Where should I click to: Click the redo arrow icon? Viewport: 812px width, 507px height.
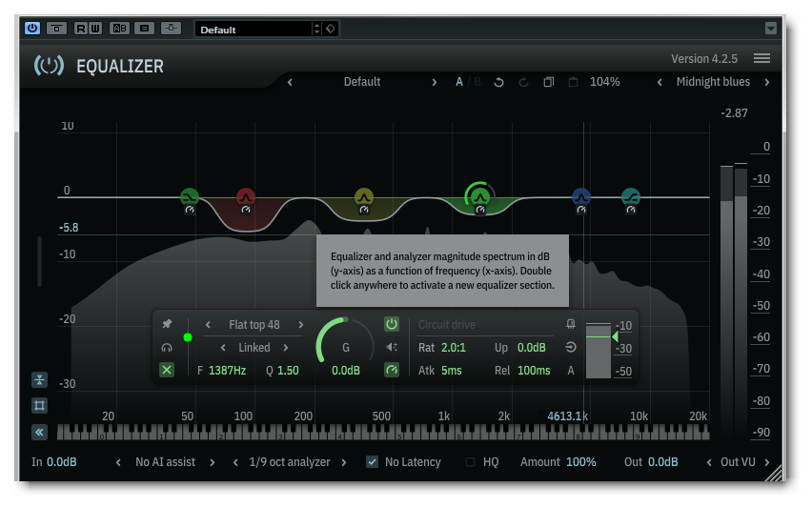(x=523, y=82)
